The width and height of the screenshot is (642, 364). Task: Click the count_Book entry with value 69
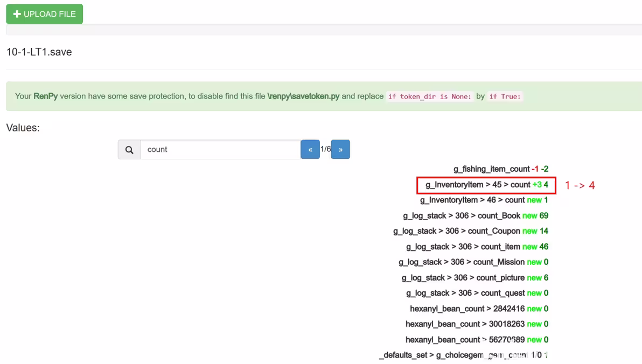476,215
